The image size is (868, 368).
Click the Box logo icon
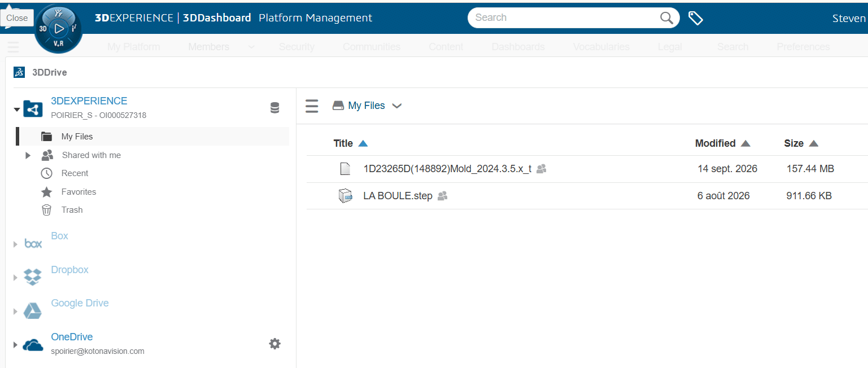tap(33, 243)
